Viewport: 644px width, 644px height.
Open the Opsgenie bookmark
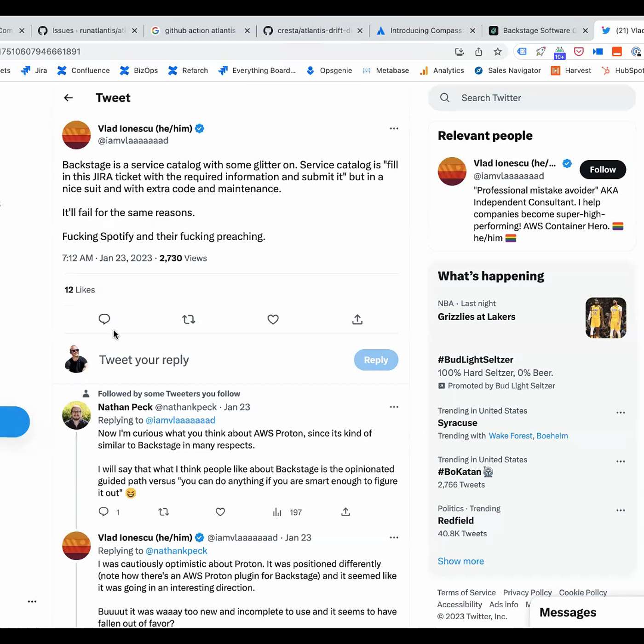329,70
